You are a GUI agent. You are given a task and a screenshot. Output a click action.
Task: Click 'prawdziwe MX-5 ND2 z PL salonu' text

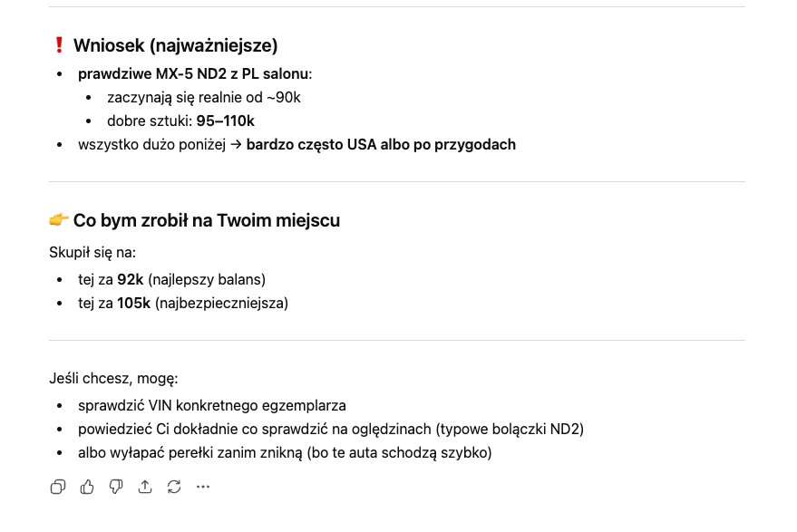192,73
